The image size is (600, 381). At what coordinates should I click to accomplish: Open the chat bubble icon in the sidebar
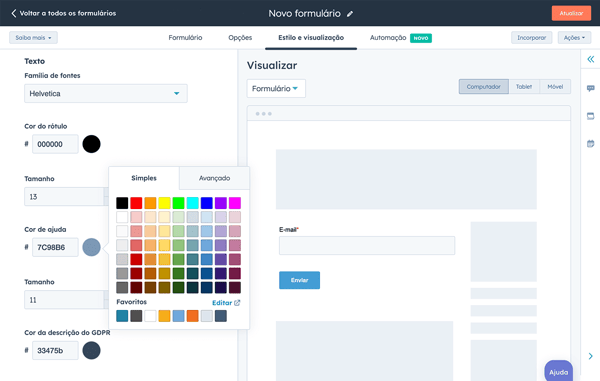pyautogui.click(x=590, y=88)
